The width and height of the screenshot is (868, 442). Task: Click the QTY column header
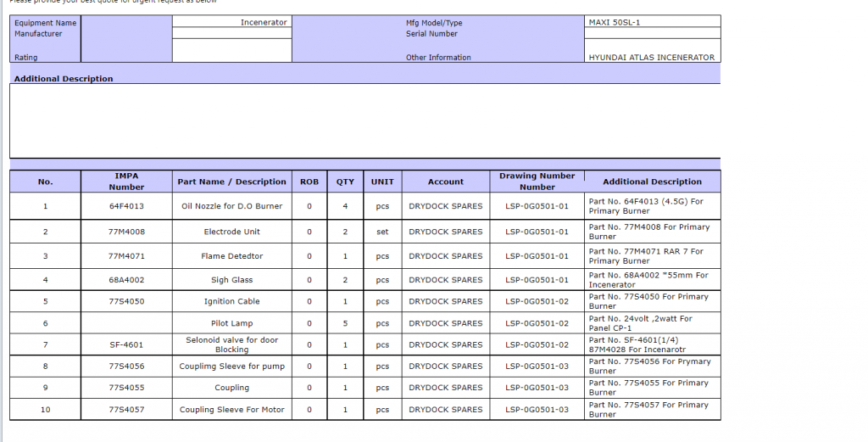(x=345, y=182)
